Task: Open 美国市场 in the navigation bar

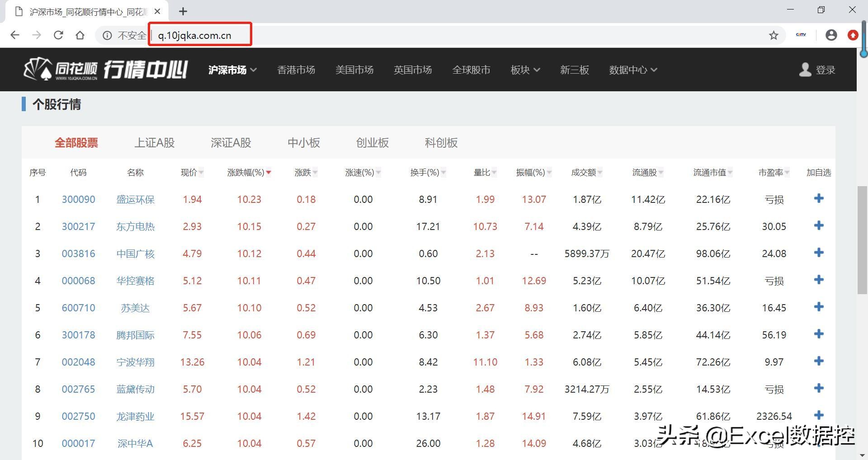Action: 354,70
